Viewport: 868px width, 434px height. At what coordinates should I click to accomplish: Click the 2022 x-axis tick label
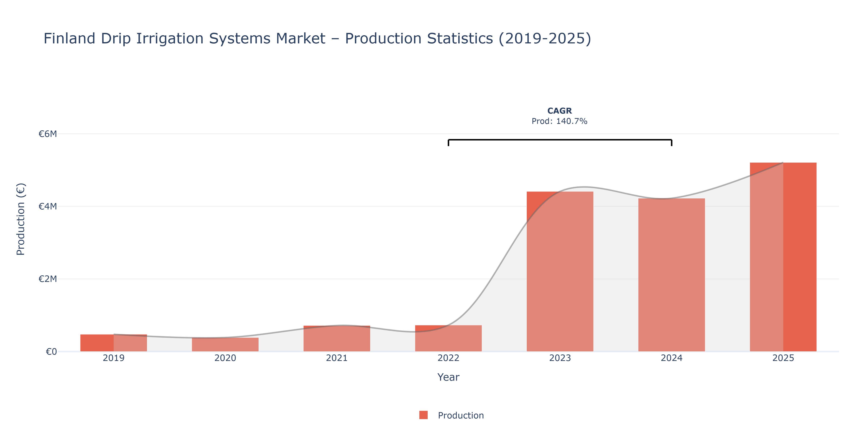tap(448, 358)
